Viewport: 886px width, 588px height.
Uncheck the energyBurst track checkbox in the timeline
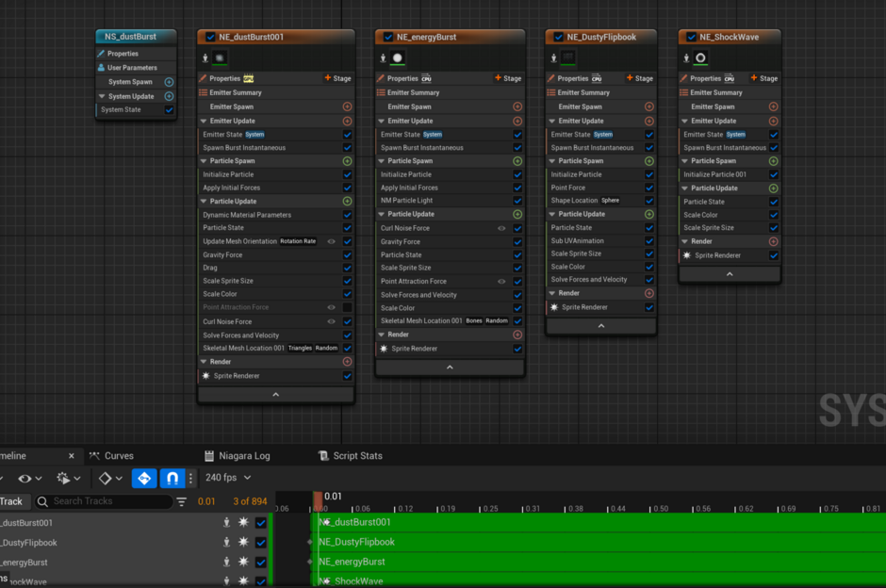pos(260,562)
